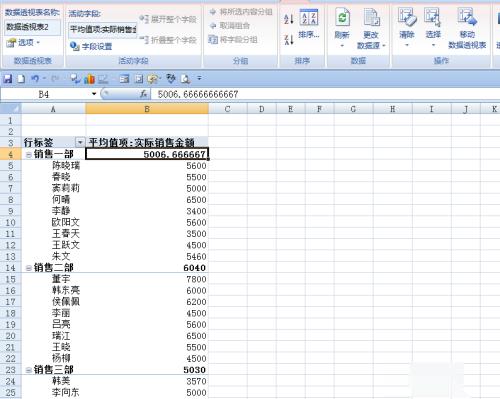Select column B header
The width and height of the screenshot is (500, 399).
coord(147,109)
